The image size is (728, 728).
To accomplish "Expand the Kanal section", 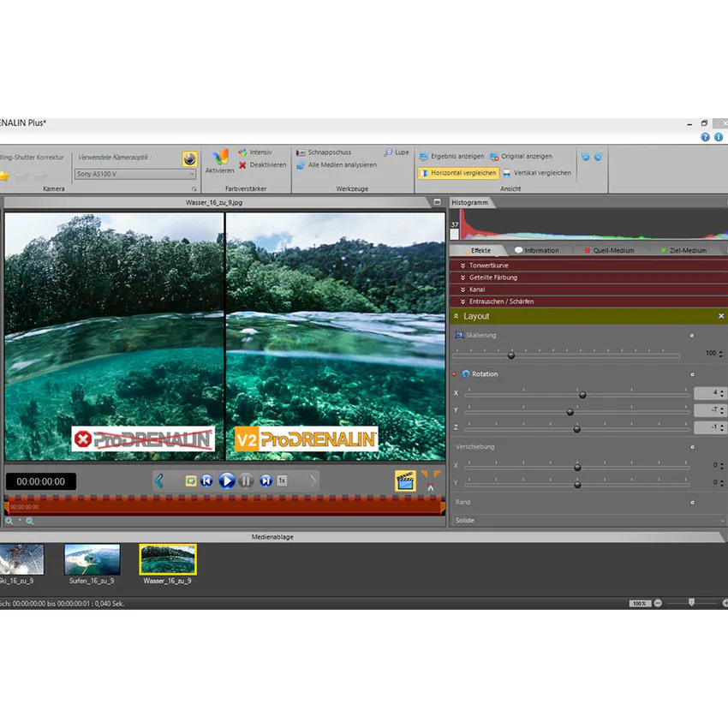I will (x=588, y=289).
